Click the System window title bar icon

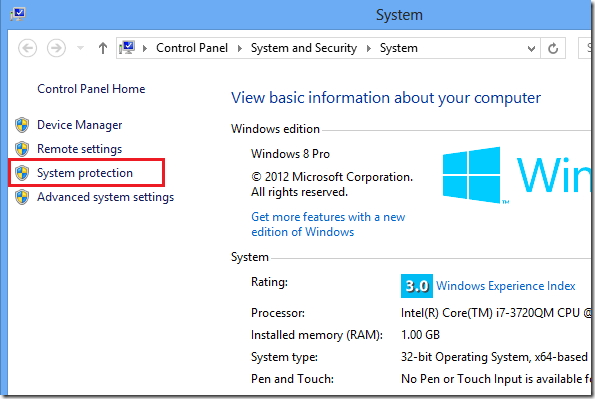[x=17, y=14]
